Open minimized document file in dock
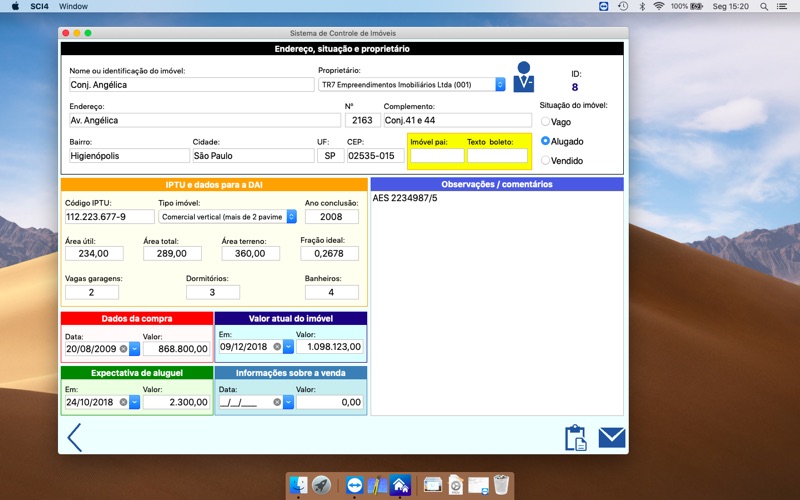This screenshot has height=500, width=800. click(456, 485)
